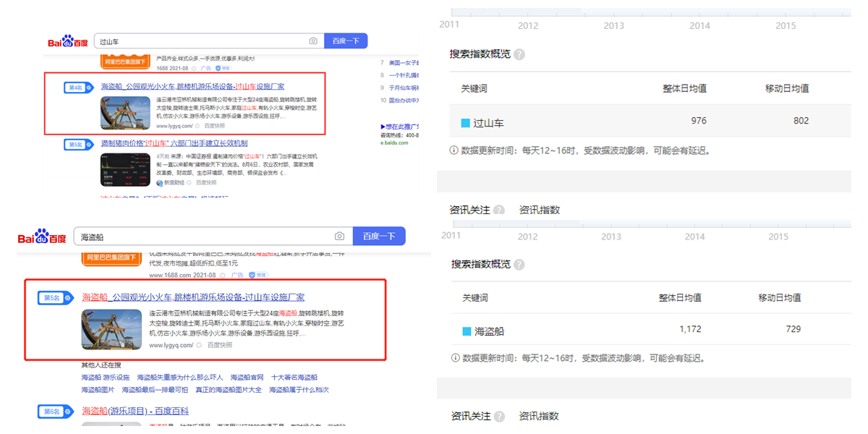Click the 移动日均值 value 729
Image resolution: width=868 pixels, height=434 pixels.
pos(793,329)
